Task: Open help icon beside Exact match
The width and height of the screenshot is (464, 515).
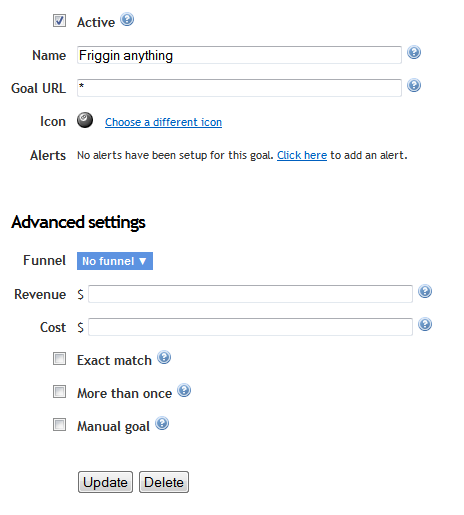Action: (x=164, y=357)
